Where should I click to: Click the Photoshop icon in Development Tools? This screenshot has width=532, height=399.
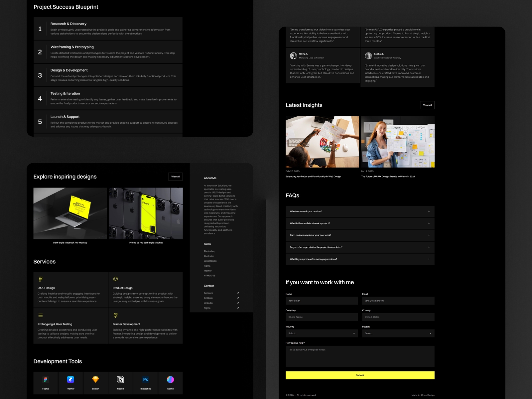(x=145, y=379)
